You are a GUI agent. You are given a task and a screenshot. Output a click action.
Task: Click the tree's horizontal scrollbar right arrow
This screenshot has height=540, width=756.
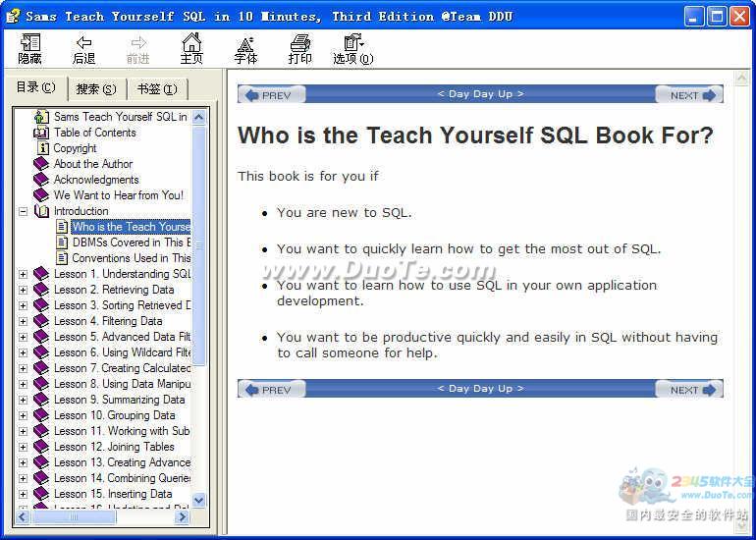click(x=182, y=516)
